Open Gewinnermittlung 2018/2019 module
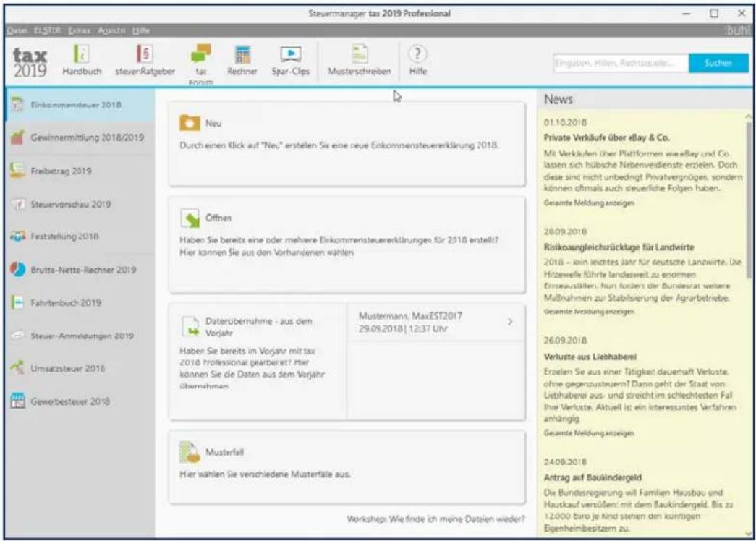Screen dimensions: 756x541 pos(80,138)
